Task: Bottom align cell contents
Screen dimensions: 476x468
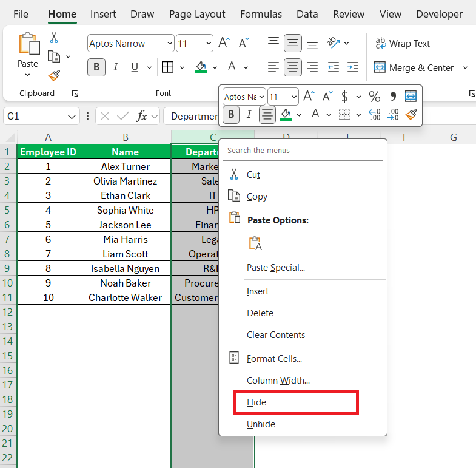Action: (x=312, y=46)
